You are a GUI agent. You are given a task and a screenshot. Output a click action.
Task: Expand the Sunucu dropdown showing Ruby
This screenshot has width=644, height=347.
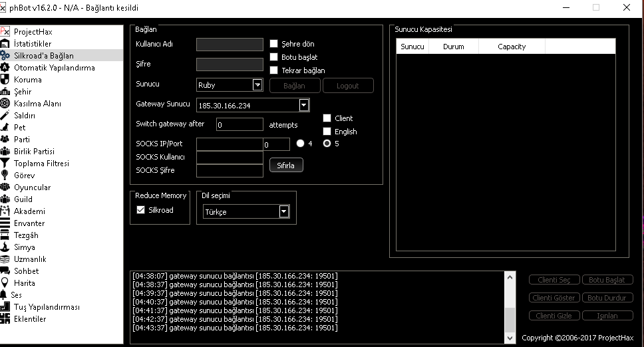click(257, 85)
